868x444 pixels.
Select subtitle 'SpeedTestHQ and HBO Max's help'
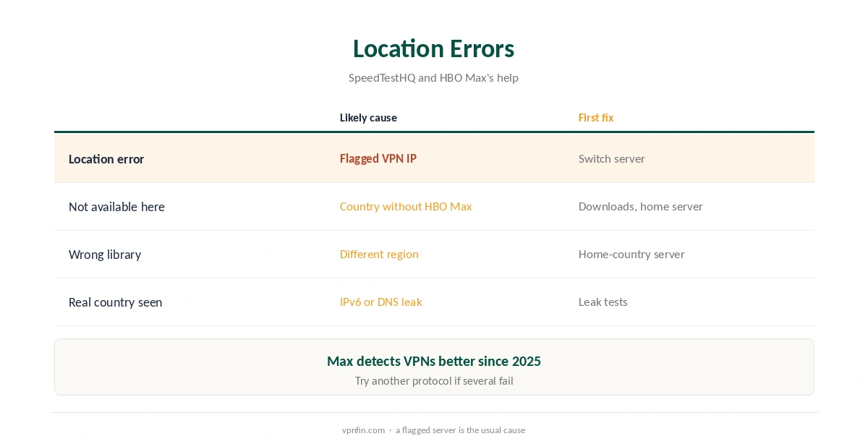pos(433,77)
